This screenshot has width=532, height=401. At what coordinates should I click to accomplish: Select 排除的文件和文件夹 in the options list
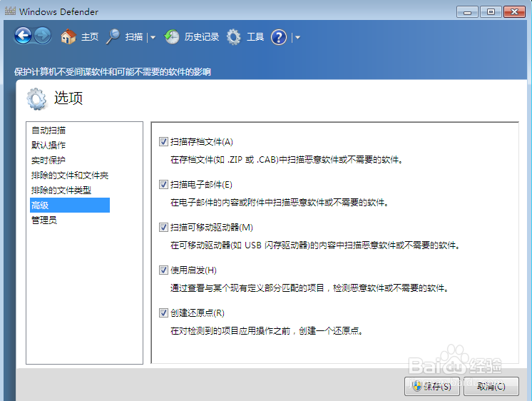tap(70, 176)
